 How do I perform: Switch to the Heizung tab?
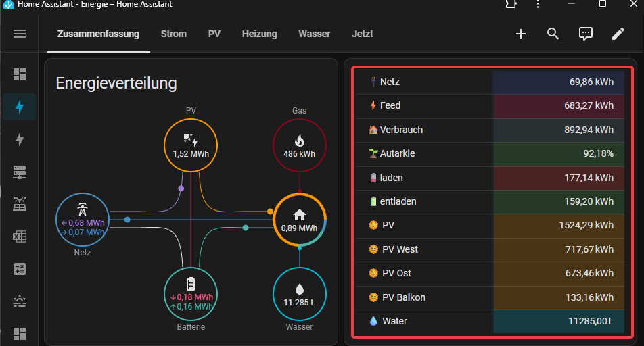[260, 34]
